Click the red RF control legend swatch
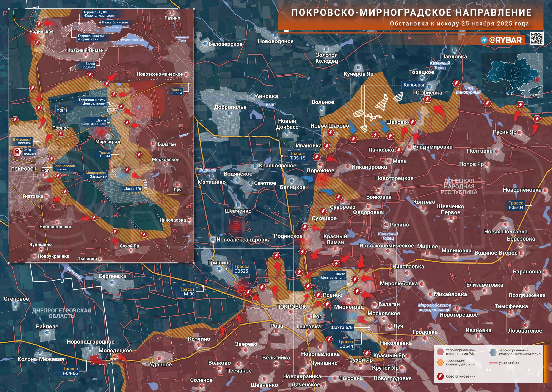552x392 pixels. 440,352
